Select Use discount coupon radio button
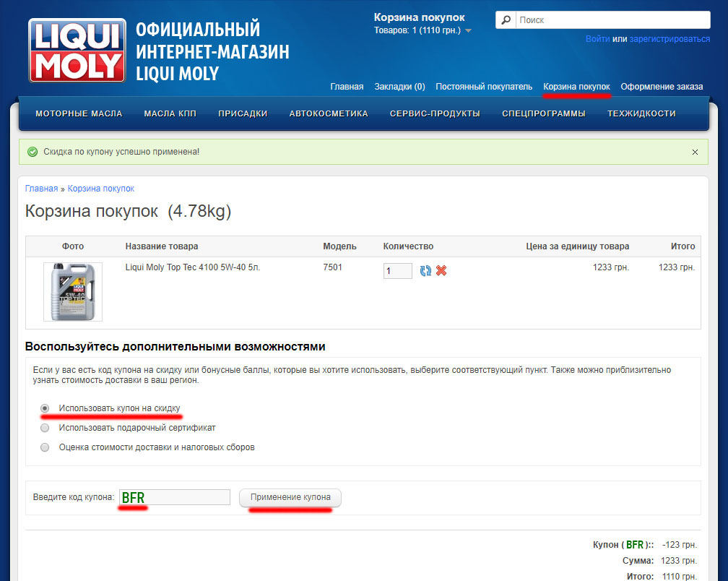Screen dimensions: 728x581 (x=45, y=408)
